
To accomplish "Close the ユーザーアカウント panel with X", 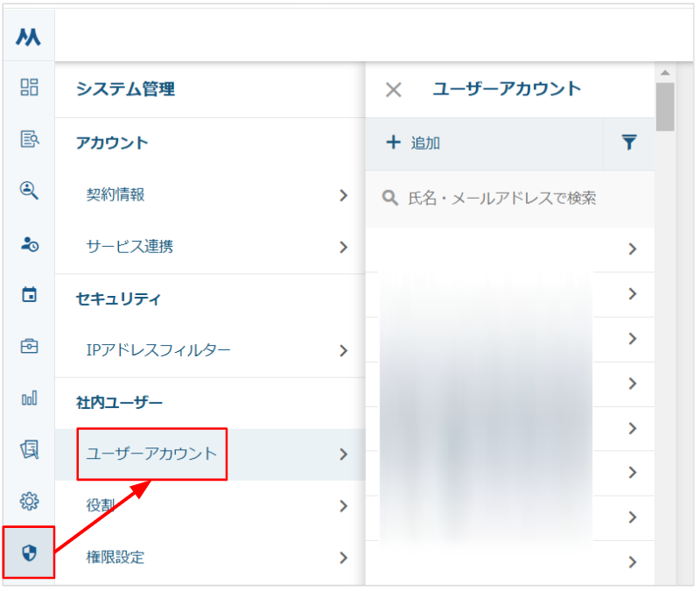I will click(394, 89).
